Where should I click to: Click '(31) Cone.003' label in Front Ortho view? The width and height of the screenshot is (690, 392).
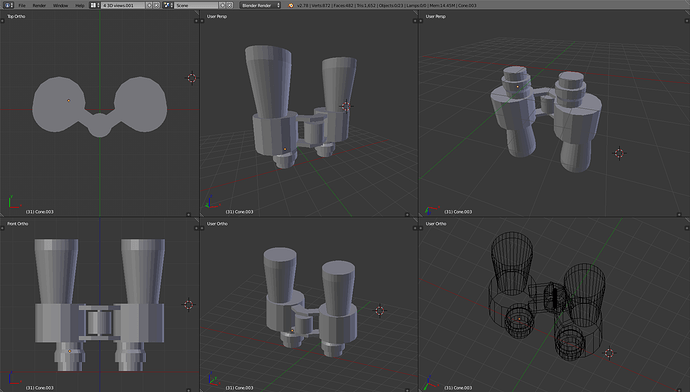[x=40, y=388]
